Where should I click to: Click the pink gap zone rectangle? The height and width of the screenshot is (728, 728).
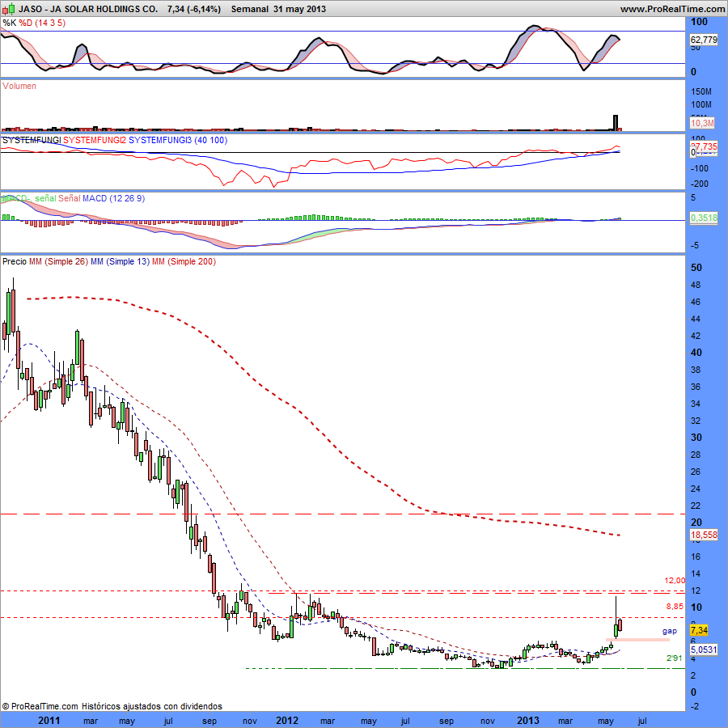[637, 640]
